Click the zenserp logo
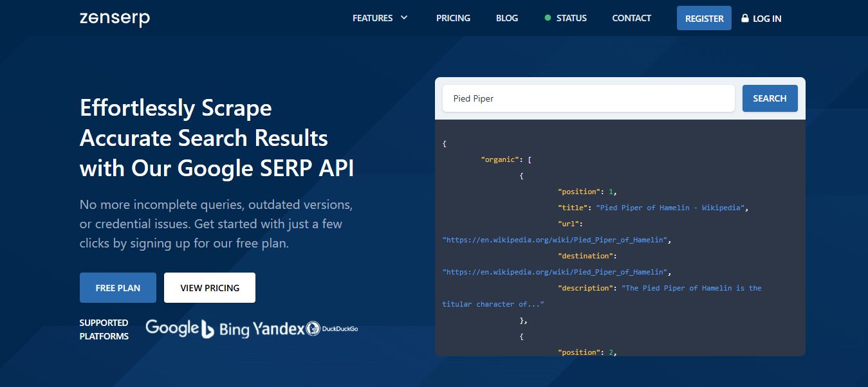This screenshot has height=387, width=868. point(115,19)
